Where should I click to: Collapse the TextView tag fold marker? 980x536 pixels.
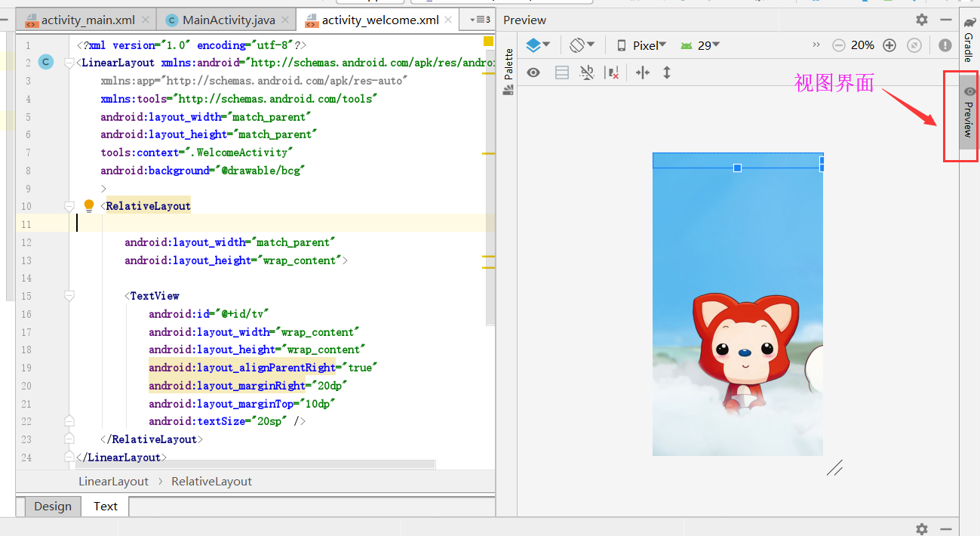(69, 296)
